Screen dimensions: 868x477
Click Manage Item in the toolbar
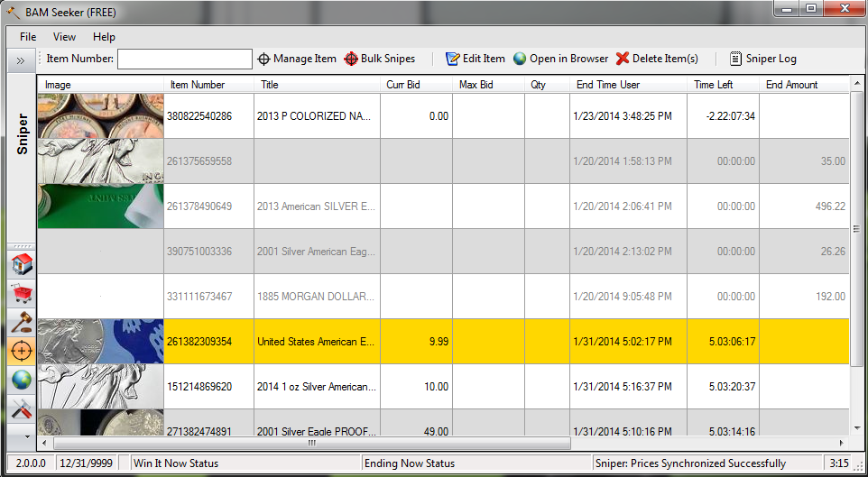pyautogui.click(x=297, y=59)
